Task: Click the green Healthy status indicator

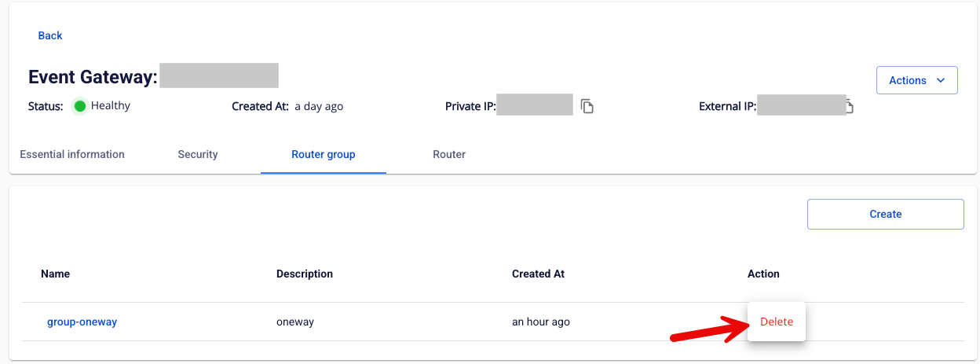Action: coord(79,106)
